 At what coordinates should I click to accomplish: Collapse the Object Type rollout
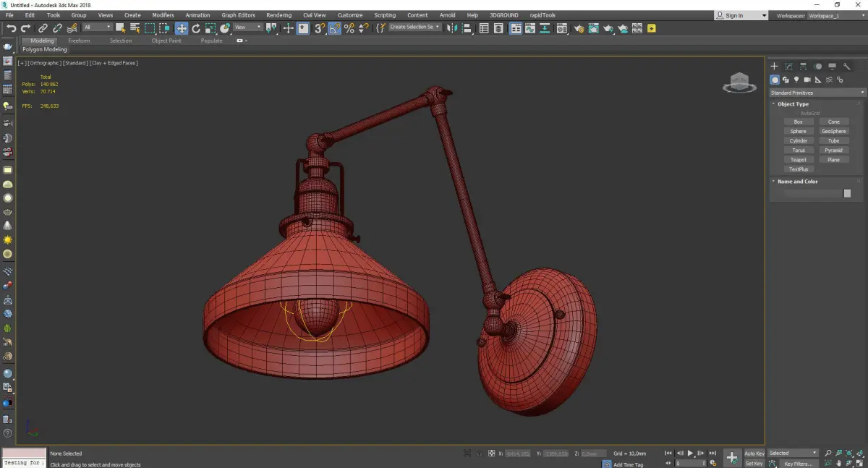point(793,104)
